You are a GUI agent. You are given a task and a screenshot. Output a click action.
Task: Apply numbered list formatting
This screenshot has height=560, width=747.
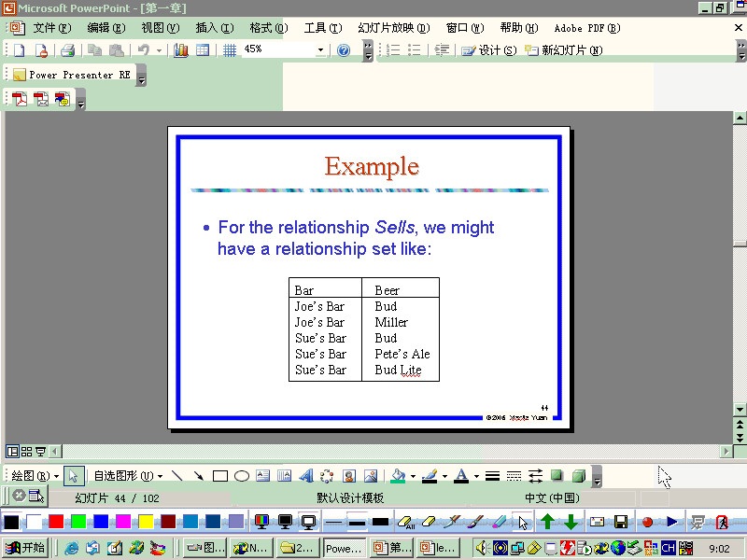393,49
